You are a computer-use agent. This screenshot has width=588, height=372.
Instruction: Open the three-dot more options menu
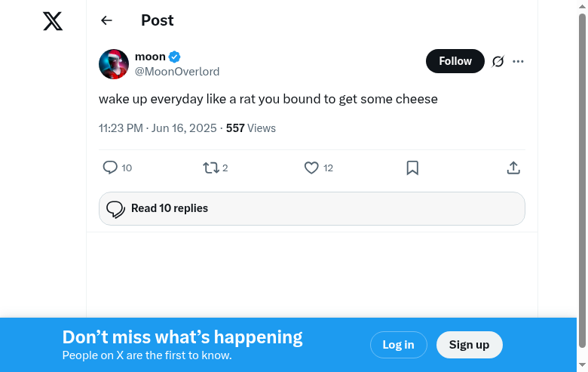[518, 61]
